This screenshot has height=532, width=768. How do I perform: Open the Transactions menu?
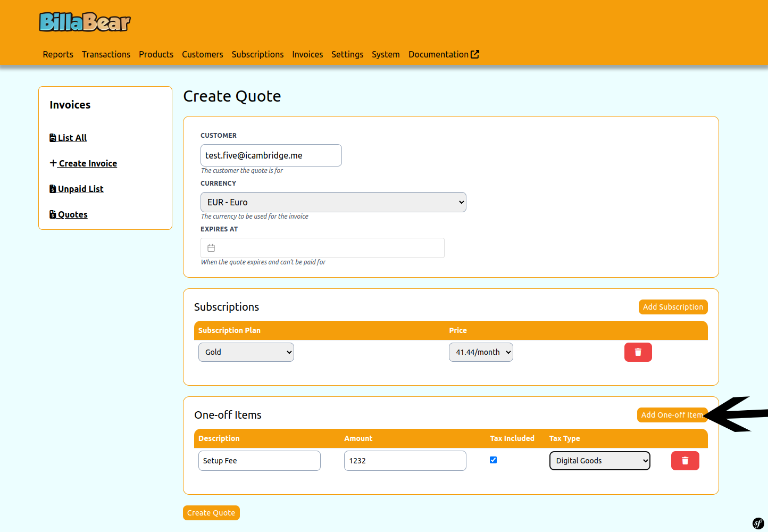pyautogui.click(x=106, y=54)
